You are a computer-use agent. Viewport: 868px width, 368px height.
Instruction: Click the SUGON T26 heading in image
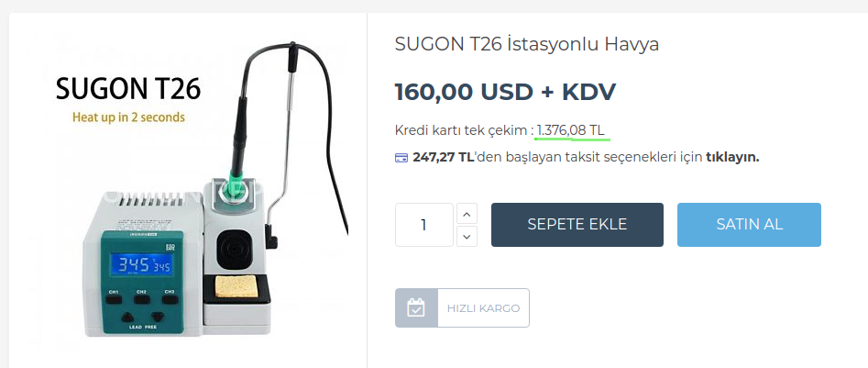tap(128, 89)
